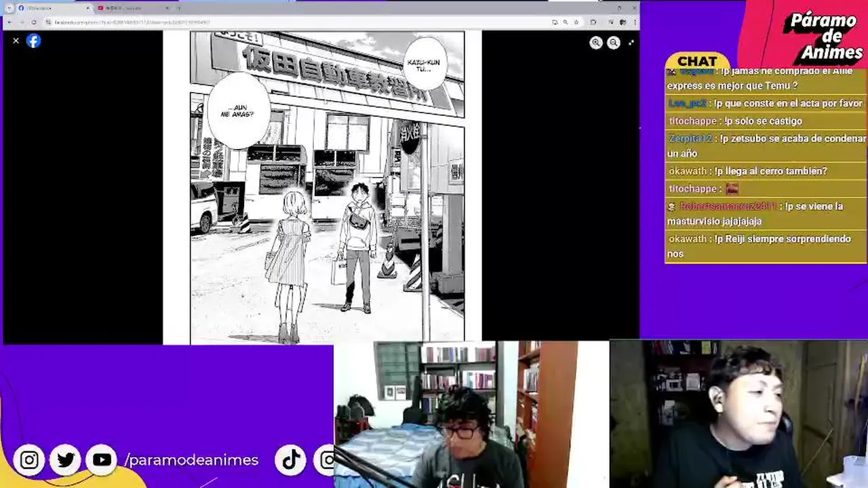Click the Twitter bird icon in the overlay
Screen dimensions: 868x488
point(66,460)
